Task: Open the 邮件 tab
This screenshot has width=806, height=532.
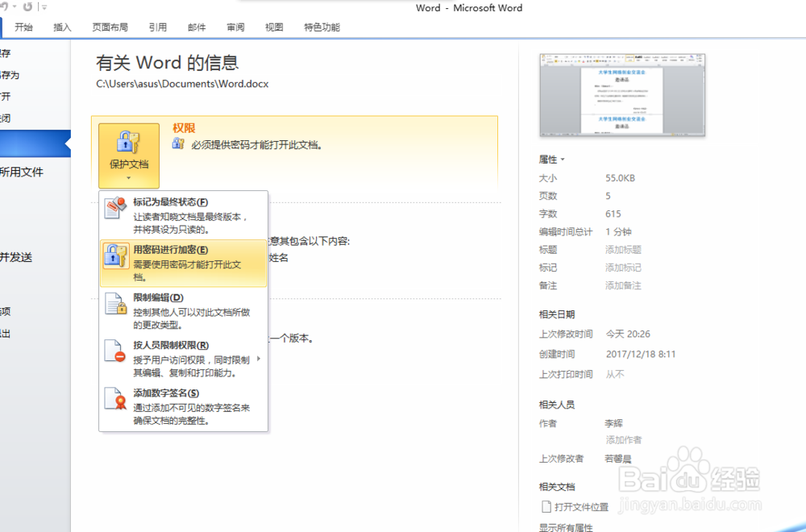Action: [x=197, y=27]
